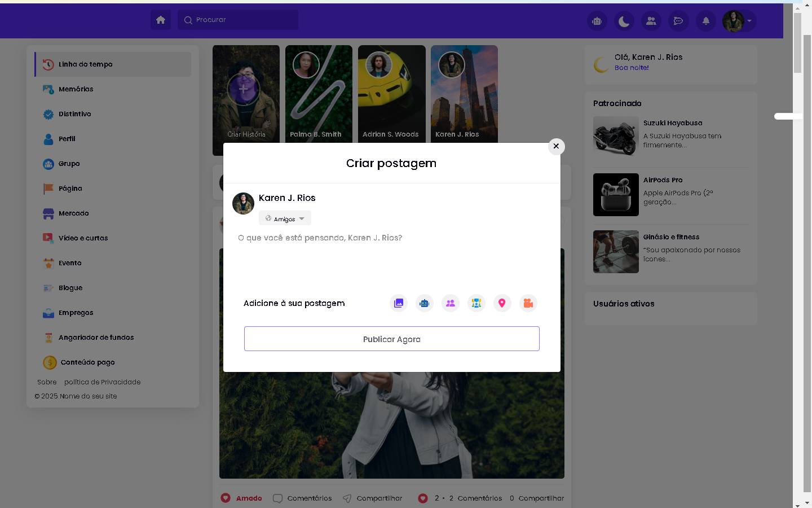812x508 pixels.
Task: Go to home via house icon
Action: coord(161,20)
